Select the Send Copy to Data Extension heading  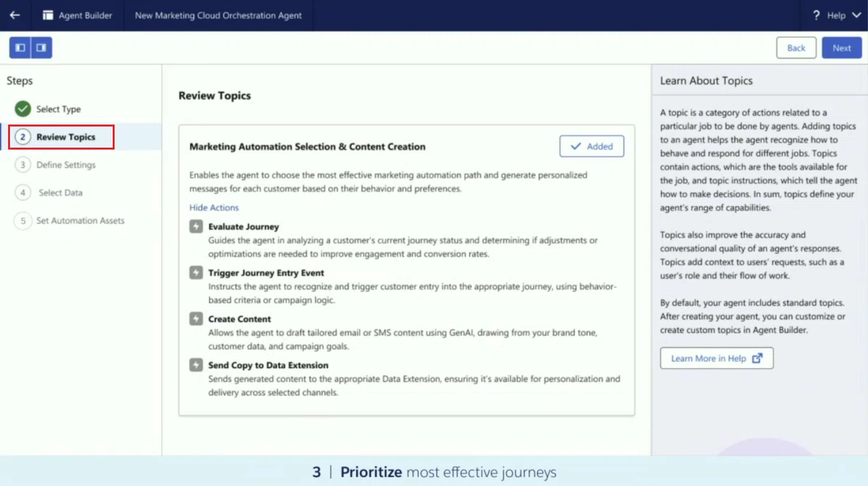coord(268,365)
